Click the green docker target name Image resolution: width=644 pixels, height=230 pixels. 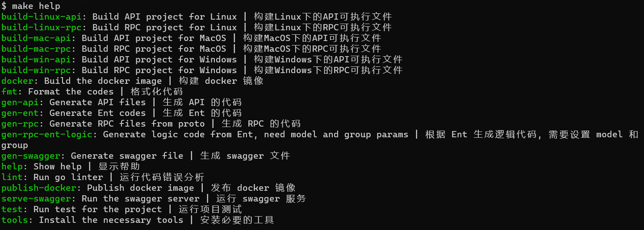click(17, 81)
